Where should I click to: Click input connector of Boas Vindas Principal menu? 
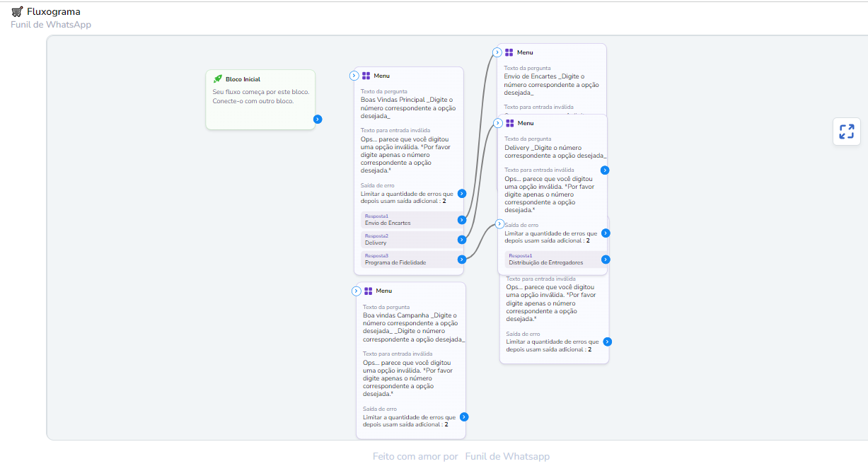coord(355,76)
